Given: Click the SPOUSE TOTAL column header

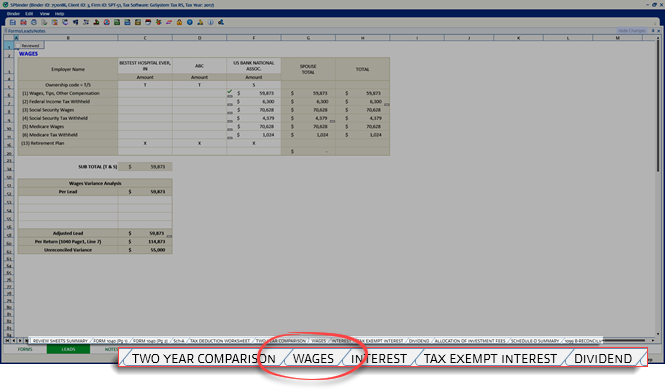Looking at the screenshot, I should point(308,69).
